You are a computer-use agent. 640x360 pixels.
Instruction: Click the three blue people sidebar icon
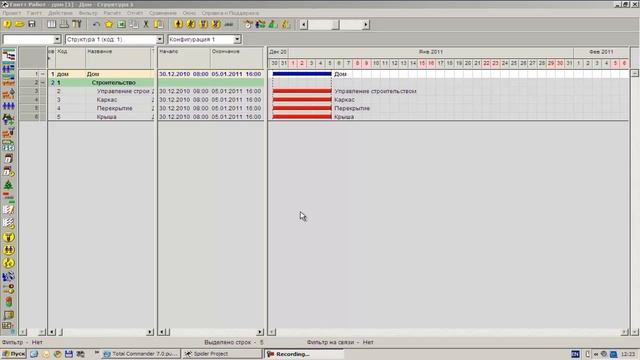click(x=8, y=106)
